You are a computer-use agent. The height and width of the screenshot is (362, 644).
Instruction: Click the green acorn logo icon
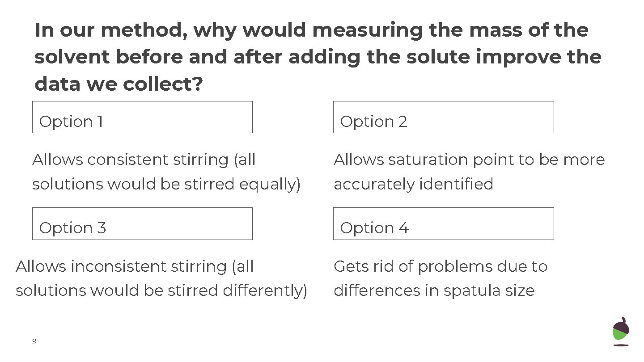(620, 331)
